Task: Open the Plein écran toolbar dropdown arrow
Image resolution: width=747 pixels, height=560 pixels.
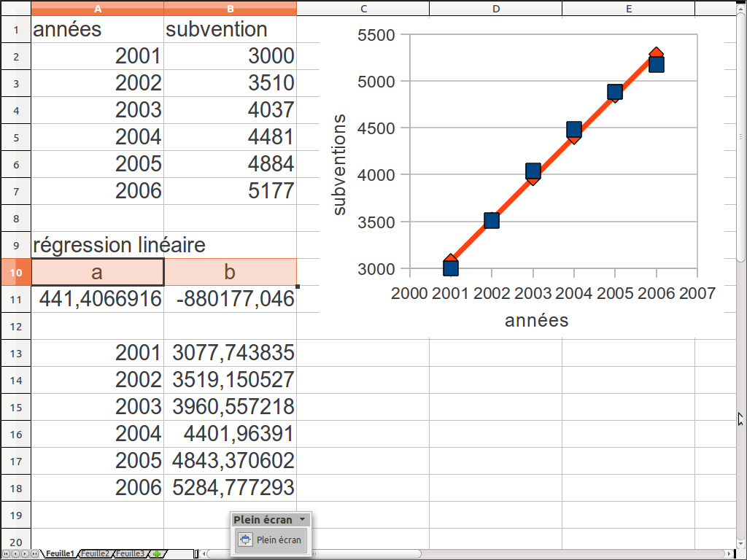Action: [302, 520]
